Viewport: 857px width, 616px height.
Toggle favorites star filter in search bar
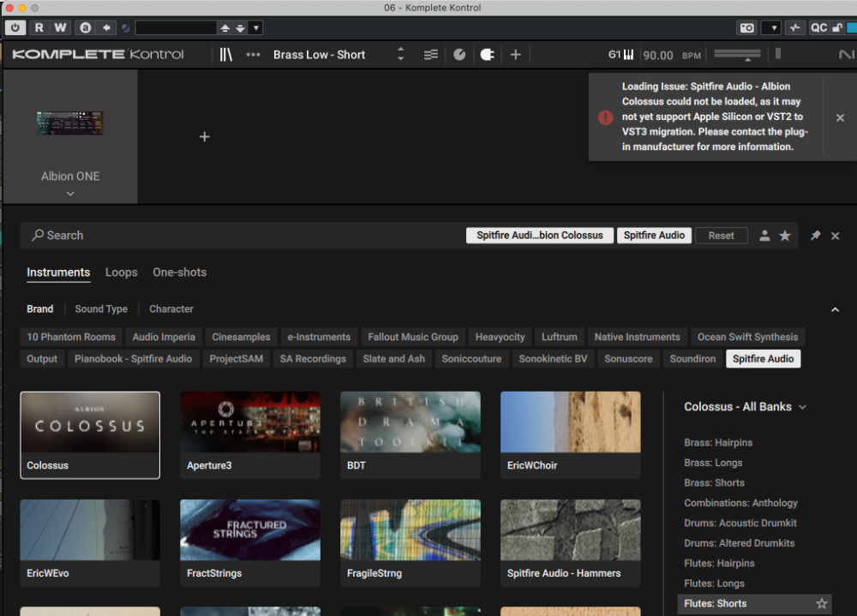(785, 236)
